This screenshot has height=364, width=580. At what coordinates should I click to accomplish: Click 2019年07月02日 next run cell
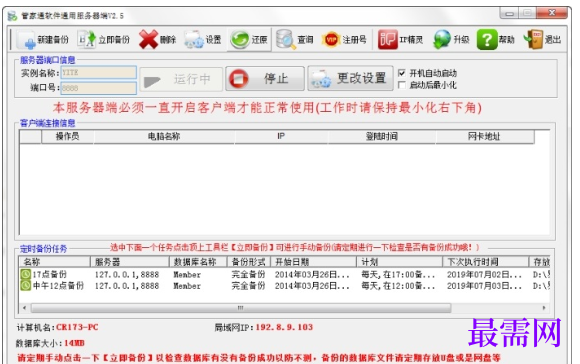coord(484,274)
